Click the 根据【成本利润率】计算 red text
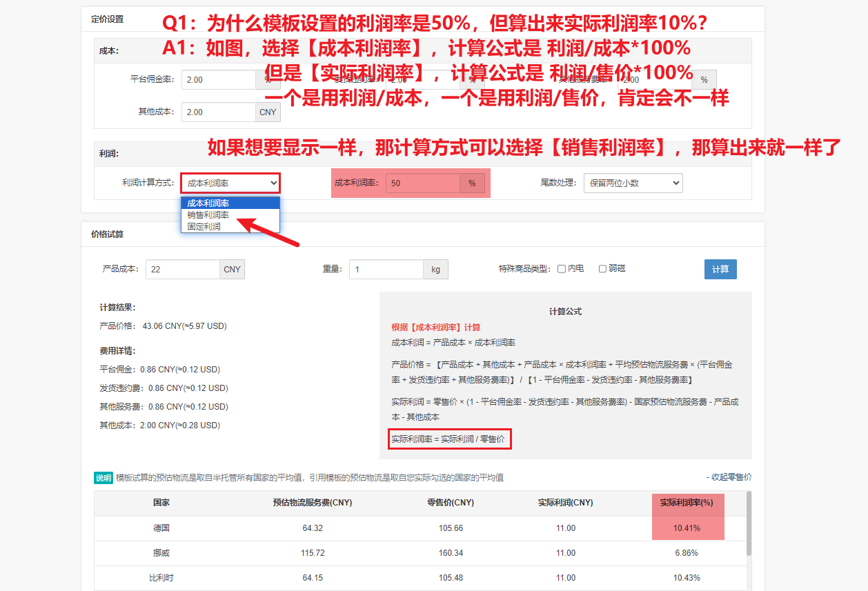868x591 pixels. point(435,327)
